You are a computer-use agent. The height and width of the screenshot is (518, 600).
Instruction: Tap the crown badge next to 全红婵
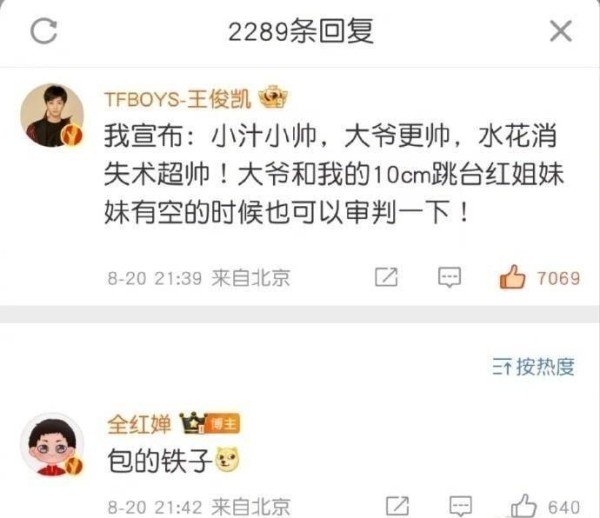tap(193, 423)
